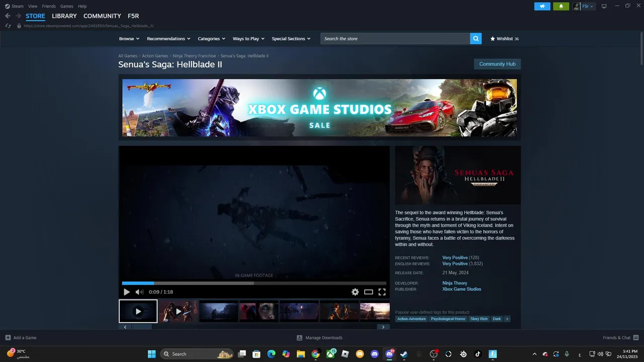Open Microsoft Edge from the taskbar
Viewport: 644px width, 362px height.
tap(271, 354)
